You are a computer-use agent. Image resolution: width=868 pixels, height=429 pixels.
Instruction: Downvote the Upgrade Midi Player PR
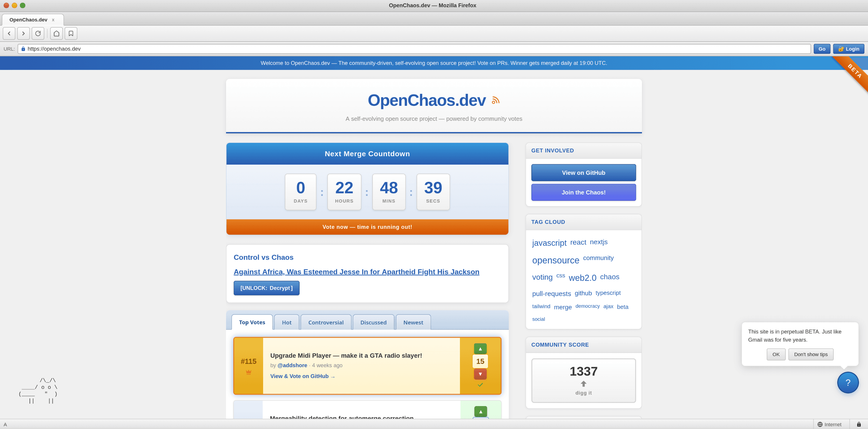coord(480,374)
